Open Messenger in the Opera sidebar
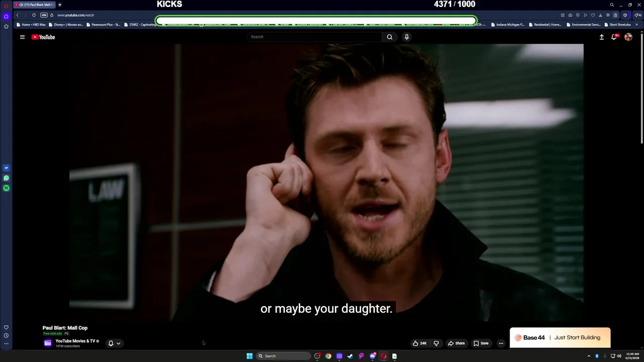Viewport: 644px width, 362px height. point(6,168)
